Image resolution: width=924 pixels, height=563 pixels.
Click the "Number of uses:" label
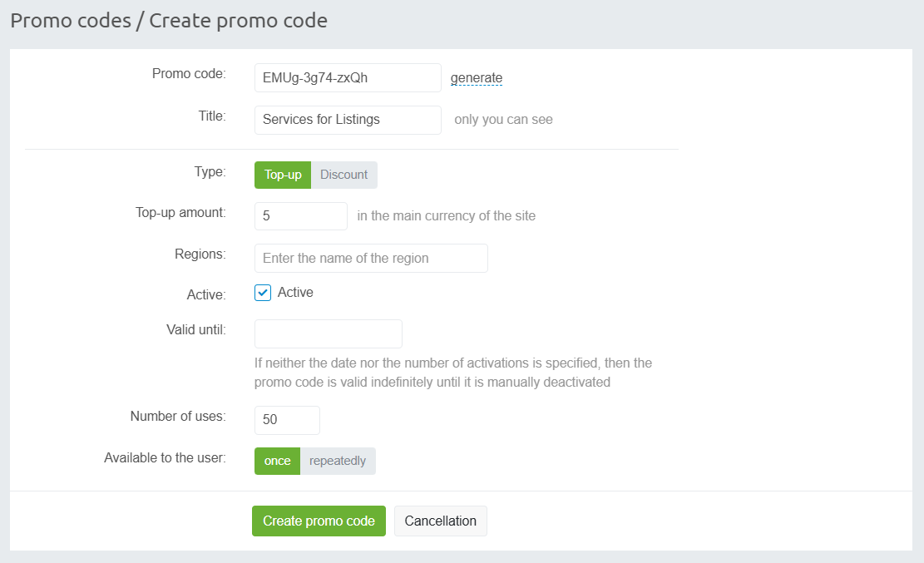pyautogui.click(x=178, y=416)
